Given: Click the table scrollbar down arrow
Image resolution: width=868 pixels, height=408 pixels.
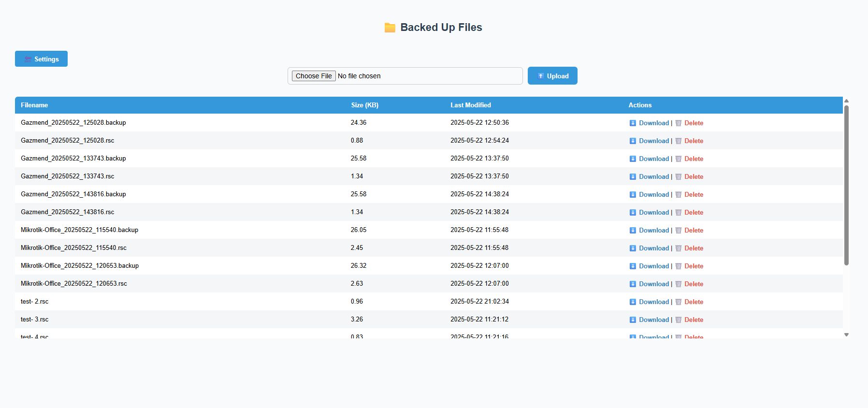Looking at the screenshot, I should [846, 335].
